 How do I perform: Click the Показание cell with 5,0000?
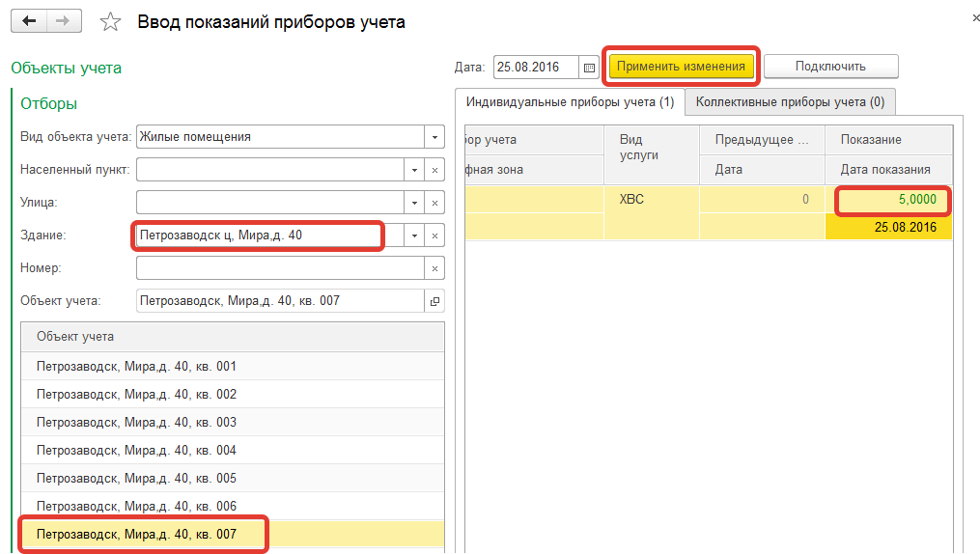892,201
